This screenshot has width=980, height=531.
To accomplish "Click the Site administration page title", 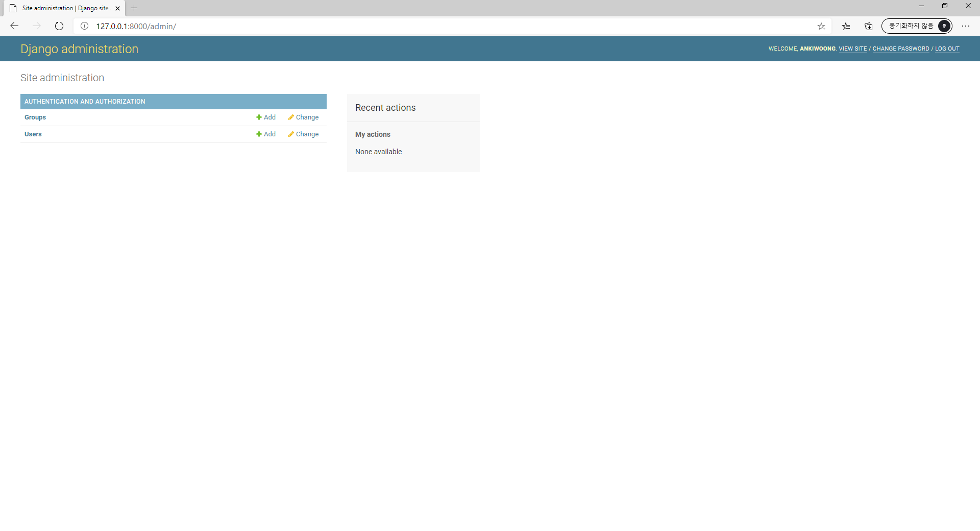I will click(62, 78).
